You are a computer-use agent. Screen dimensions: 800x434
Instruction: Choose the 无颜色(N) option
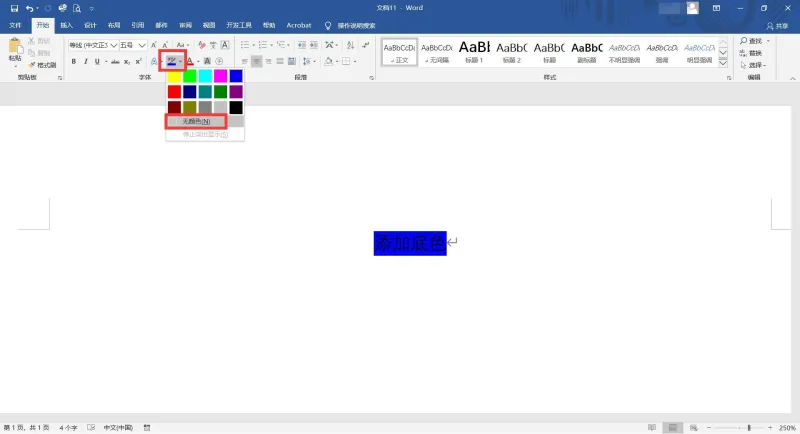click(x=196, y=121)
